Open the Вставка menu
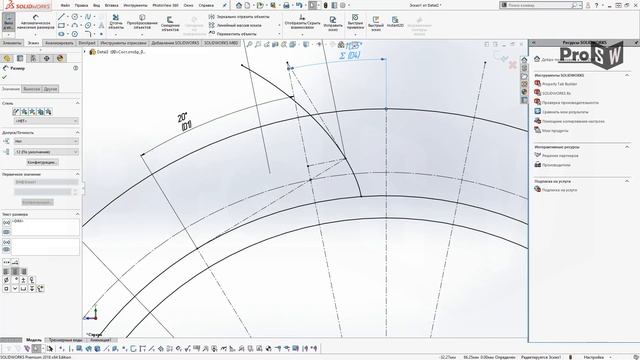Image resolution: width=640 pixels, height=360 pixels. pyautogui.click(x=111, y=6)
